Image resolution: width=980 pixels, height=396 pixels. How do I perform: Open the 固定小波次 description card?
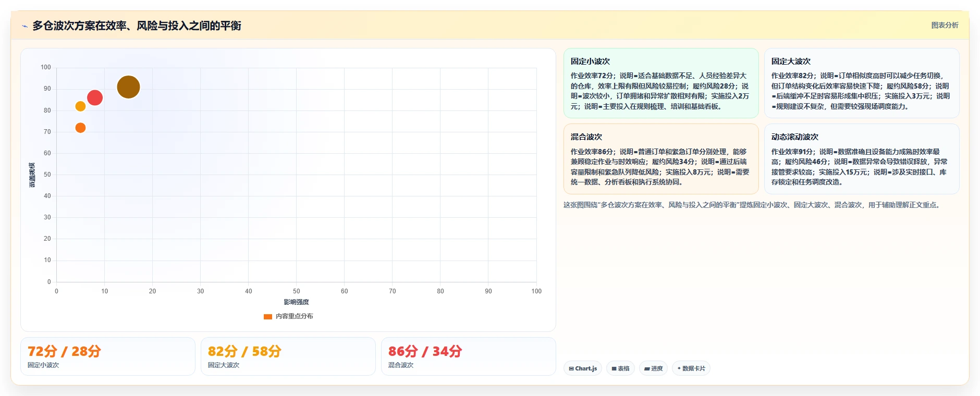661,83
